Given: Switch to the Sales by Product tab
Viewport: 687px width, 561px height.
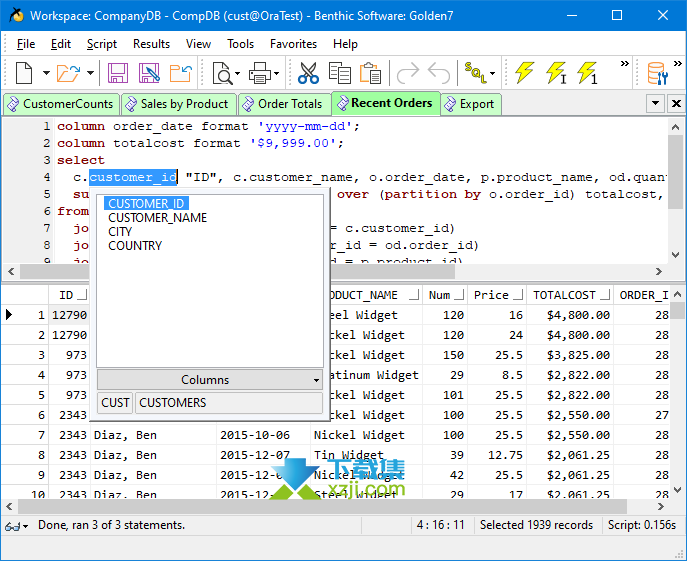Looking at the screenshot, I should pos(179,104).
